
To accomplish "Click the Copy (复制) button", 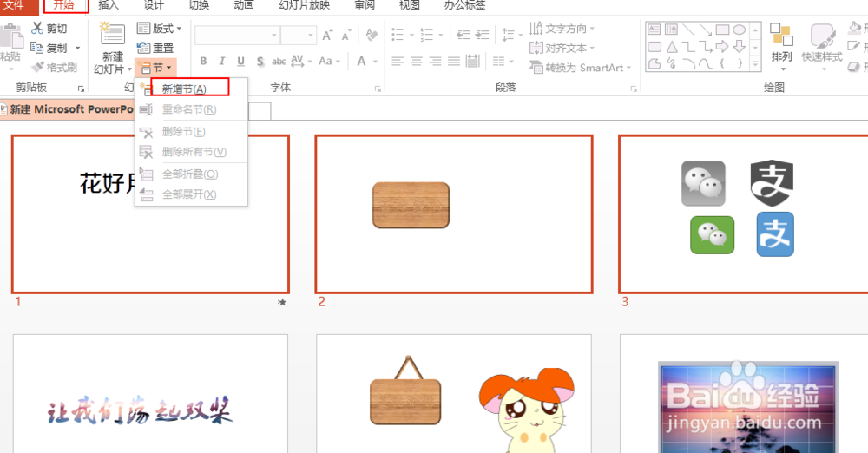I will pos(49,49).
